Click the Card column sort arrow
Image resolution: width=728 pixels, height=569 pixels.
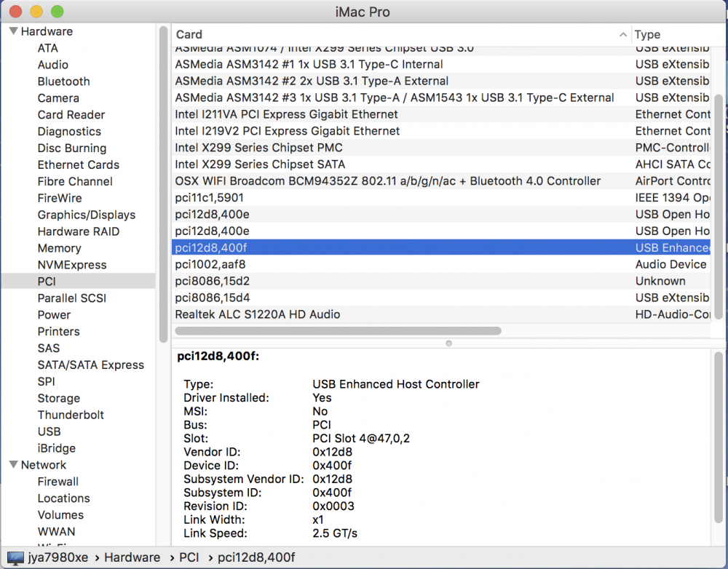point(623,34)
